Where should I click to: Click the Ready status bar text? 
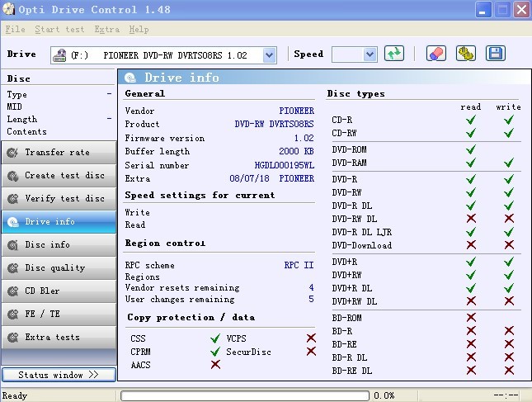pos(15,396)
